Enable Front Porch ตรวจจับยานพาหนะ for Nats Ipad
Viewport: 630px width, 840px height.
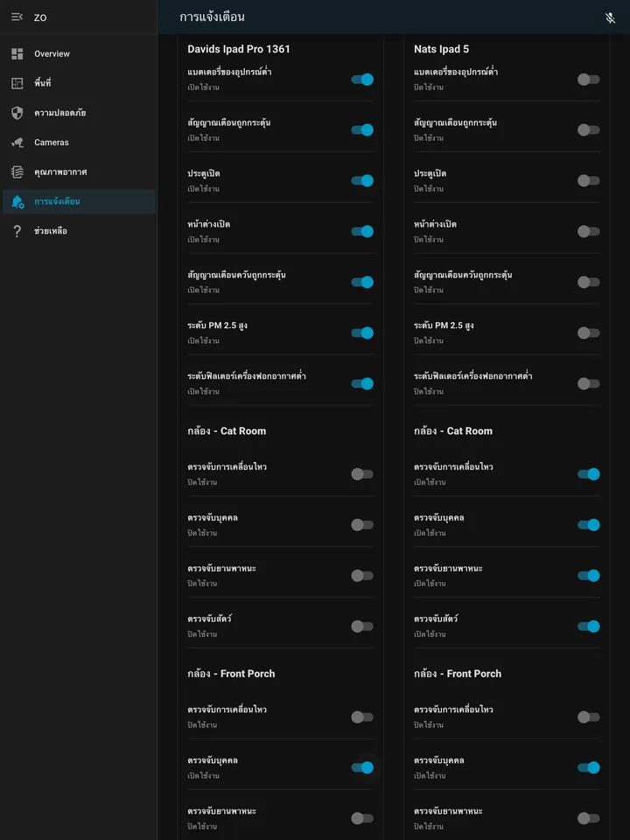point(589,818)
